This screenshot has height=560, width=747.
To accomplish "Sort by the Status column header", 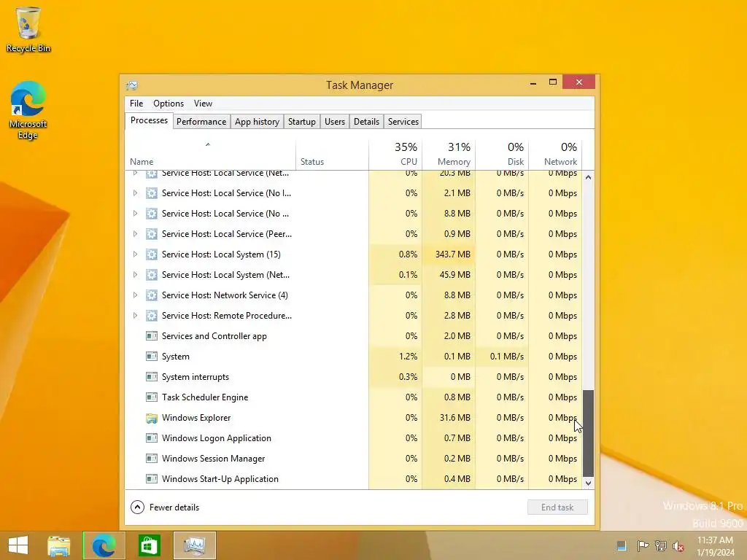I will point(332,155).
